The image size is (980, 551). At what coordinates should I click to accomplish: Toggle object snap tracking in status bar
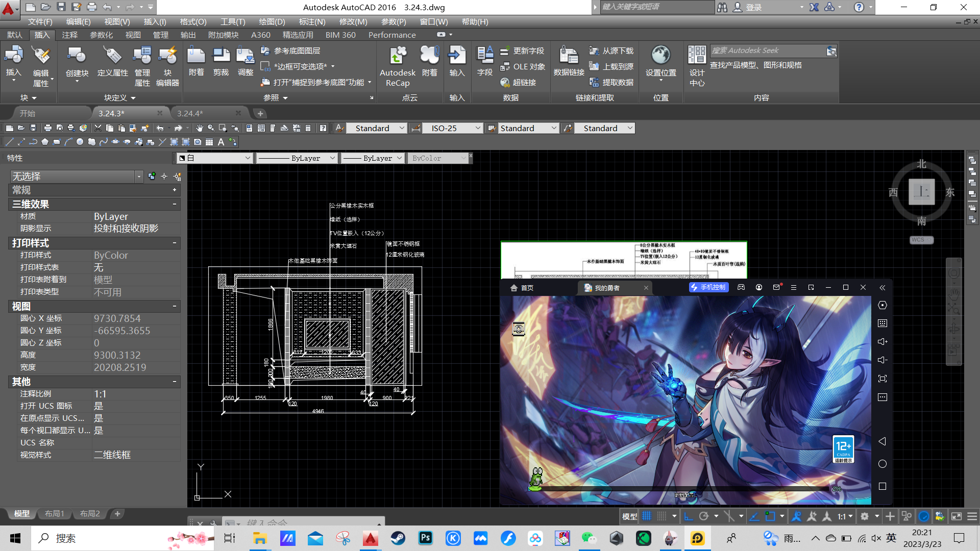(x=754, y=516)
